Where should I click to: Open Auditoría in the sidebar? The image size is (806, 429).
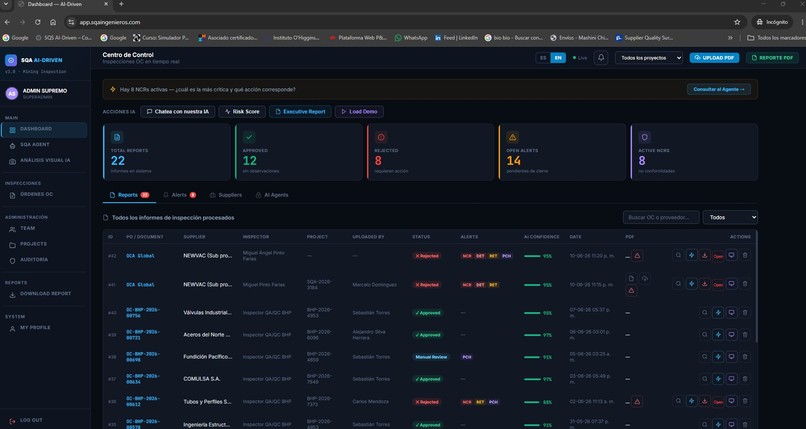[x=44, y=260]
